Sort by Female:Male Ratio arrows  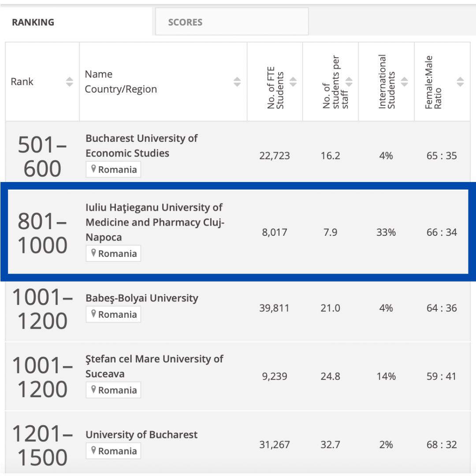click(461, 82)
